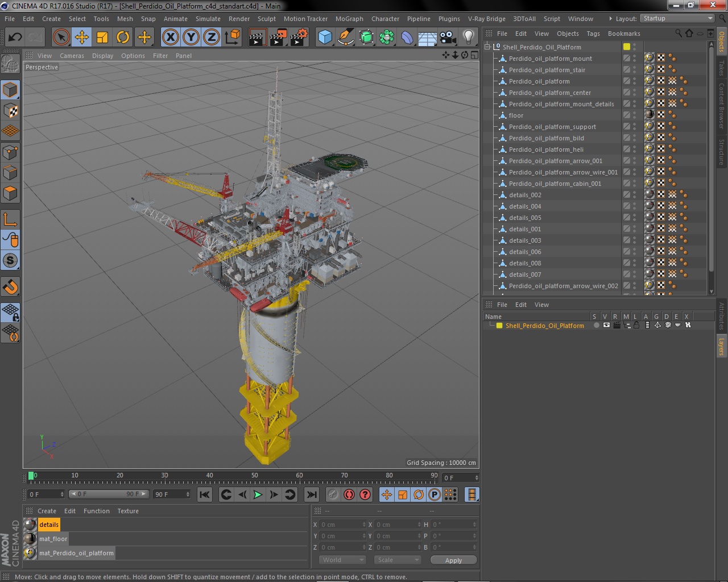The image size is (728, 582).
Task: Toggle the layer's View visibility icon
Action: pos(606,326)
